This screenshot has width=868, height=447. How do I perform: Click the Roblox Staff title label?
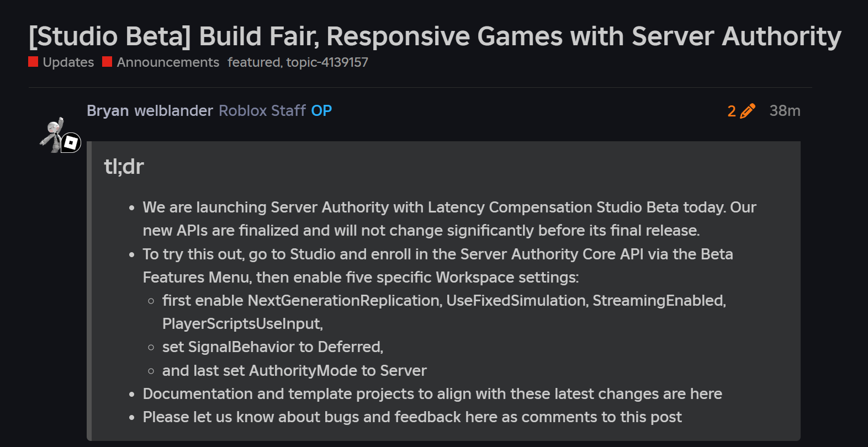[262, 110]
